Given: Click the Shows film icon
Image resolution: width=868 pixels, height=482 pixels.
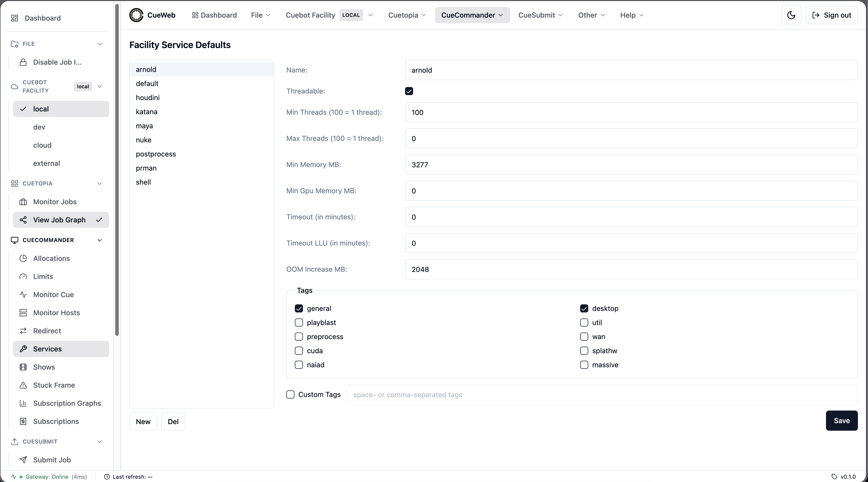Looking at the screenshot, I should tap(23, 367).
